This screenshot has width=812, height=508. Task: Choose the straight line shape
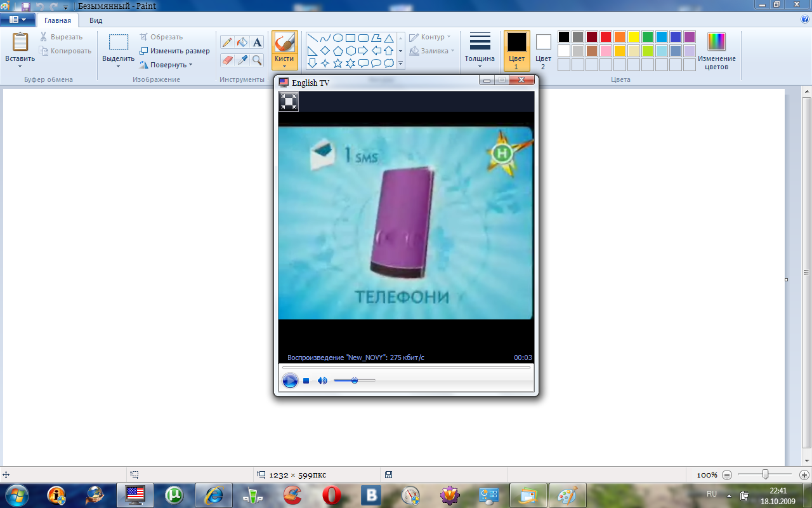click(313, 38)
